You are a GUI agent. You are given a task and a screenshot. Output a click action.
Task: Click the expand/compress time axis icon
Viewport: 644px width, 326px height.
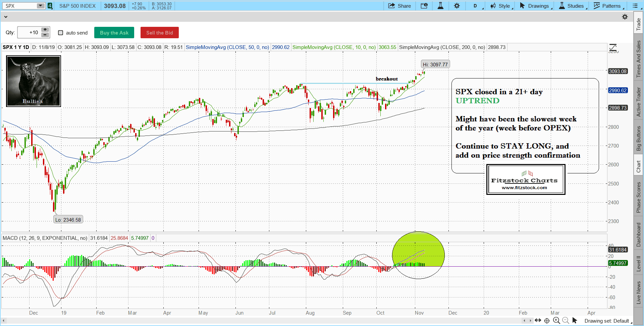click(538, 320)
